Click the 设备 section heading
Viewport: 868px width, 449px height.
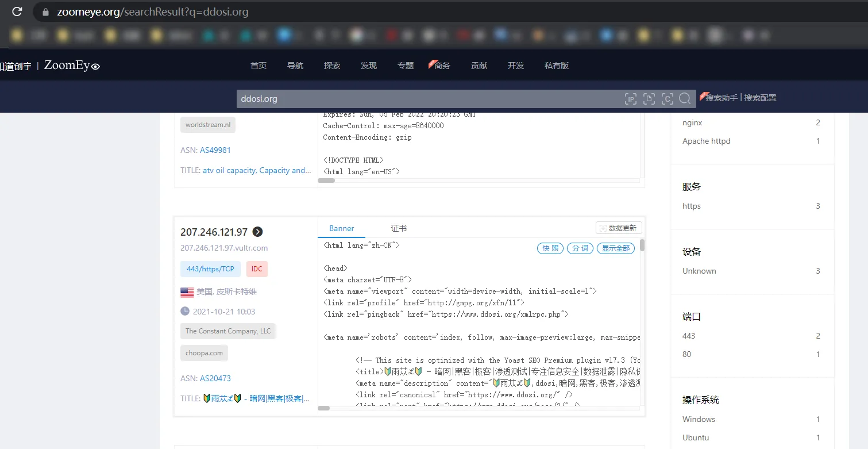692,252
